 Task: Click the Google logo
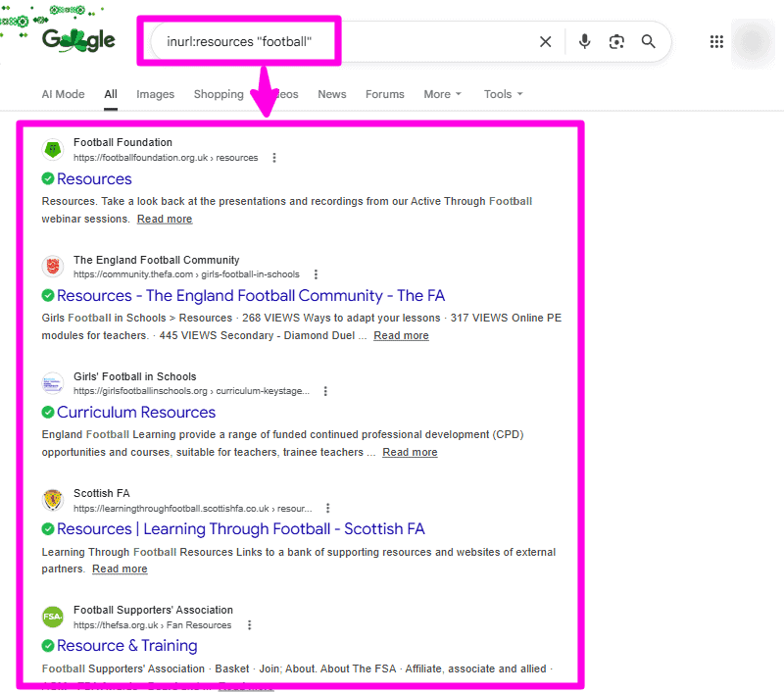coord(78,40)
